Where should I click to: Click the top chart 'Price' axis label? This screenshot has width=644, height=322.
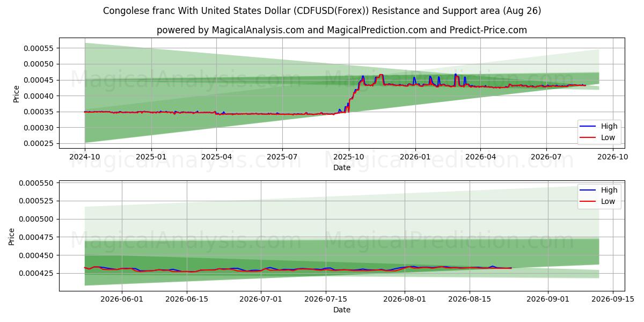pyautogui.click(x=16, y=94)
